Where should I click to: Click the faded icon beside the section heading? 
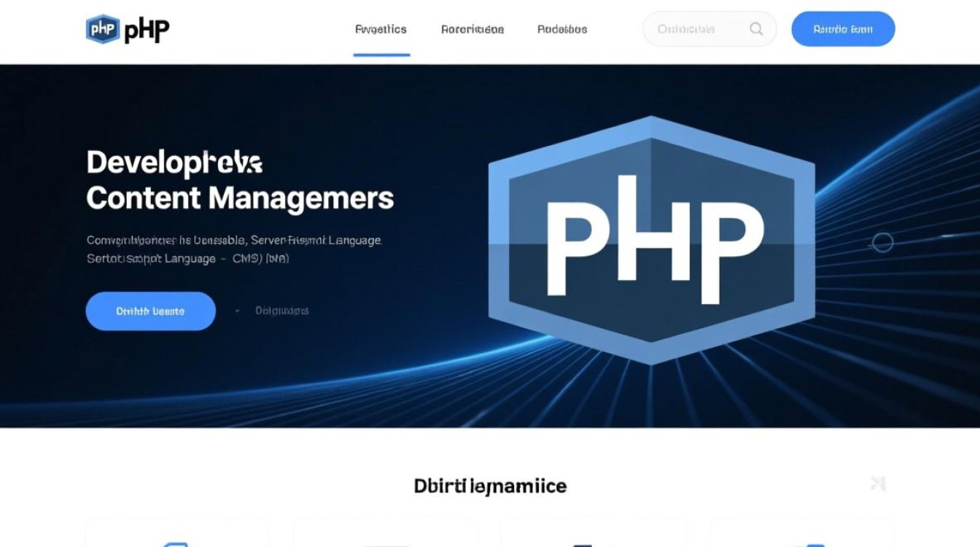click(x=878, y=484)
